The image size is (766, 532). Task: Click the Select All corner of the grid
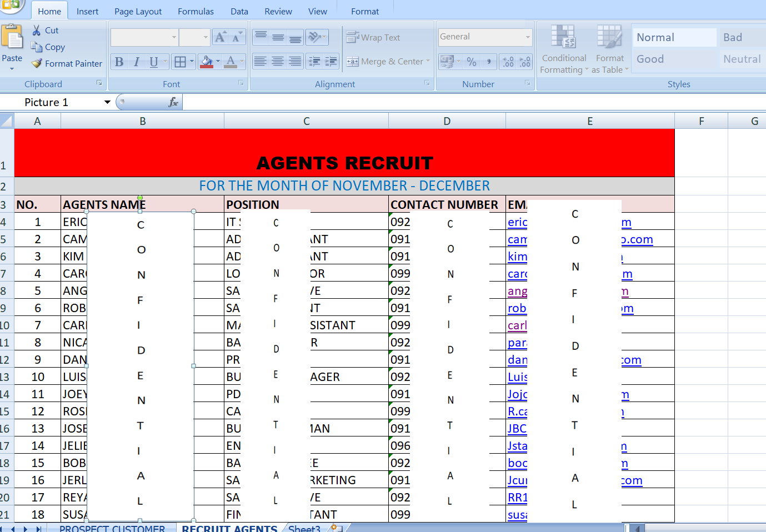click(x=7, y=121)
